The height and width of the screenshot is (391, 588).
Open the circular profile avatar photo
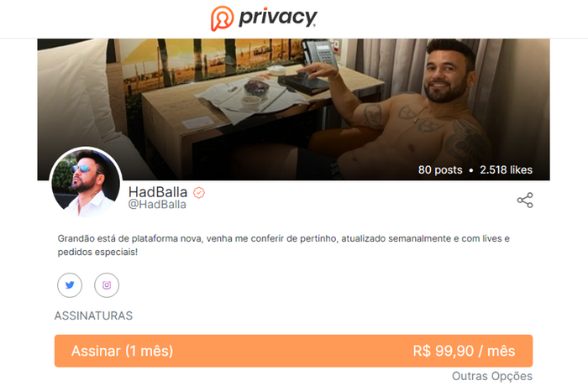[86, 182]
